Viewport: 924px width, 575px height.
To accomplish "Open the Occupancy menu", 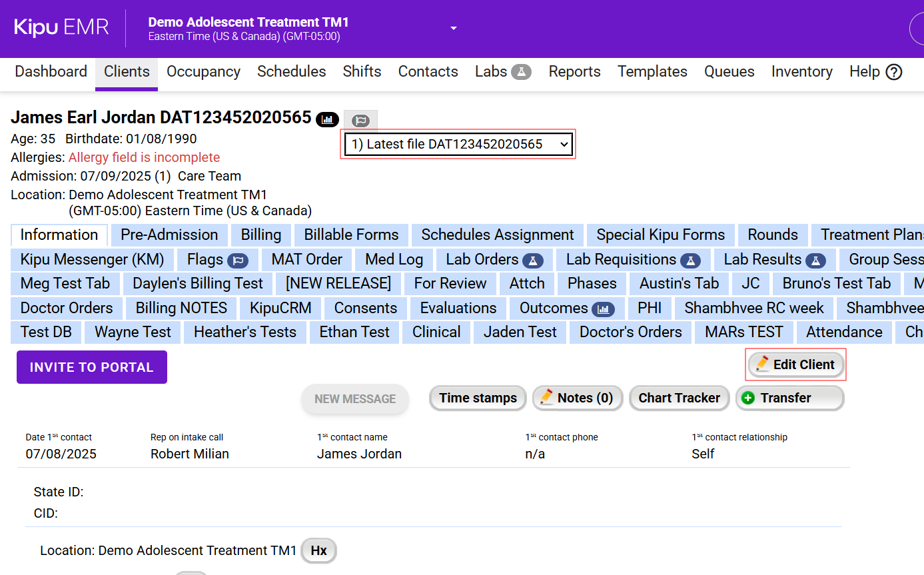I will pos(203,72).
